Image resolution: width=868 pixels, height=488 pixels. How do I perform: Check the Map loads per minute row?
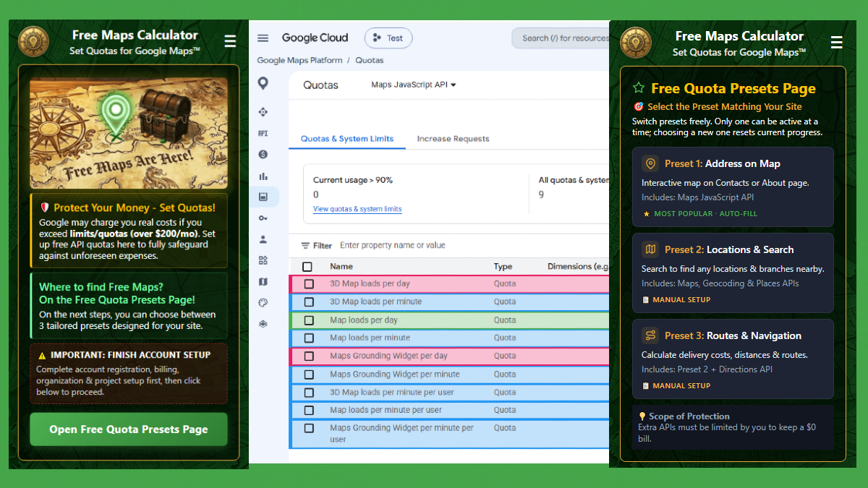pos(309,338)
